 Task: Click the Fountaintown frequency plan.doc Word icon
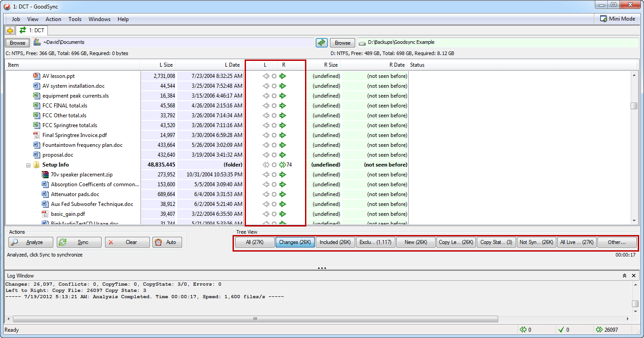point(37,145)
